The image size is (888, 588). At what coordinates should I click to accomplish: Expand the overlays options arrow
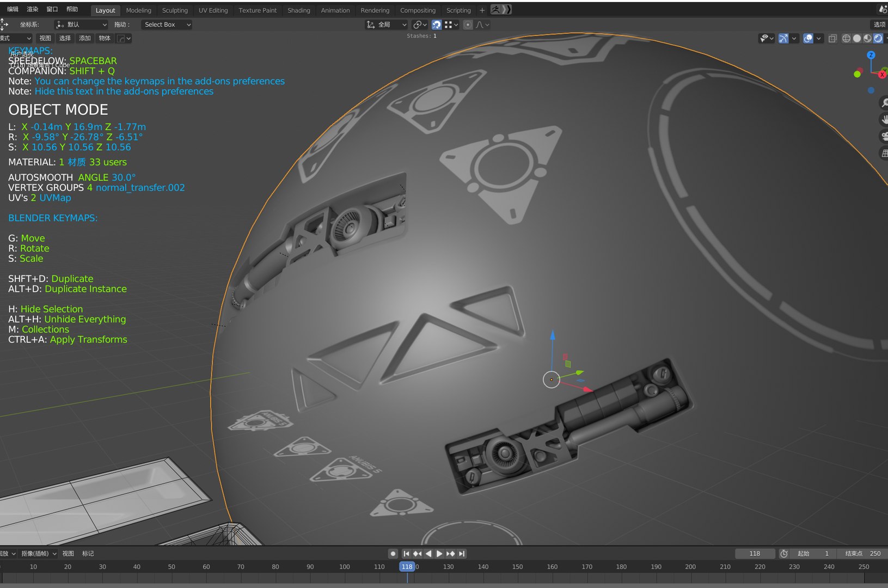818,38
